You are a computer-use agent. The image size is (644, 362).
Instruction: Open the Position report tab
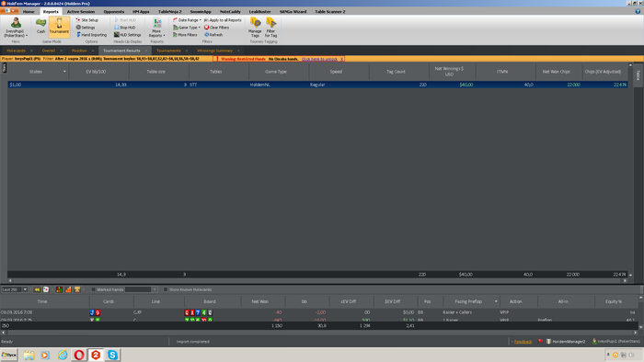[79, 51]
